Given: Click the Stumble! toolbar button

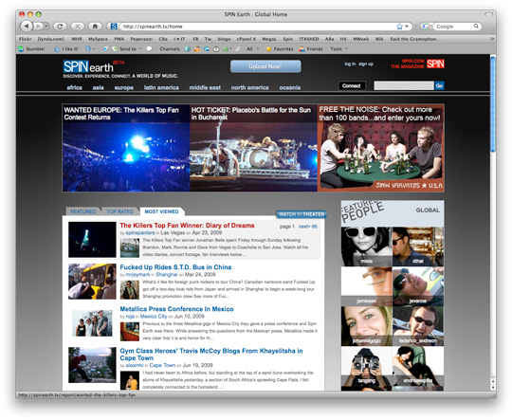Looking at the screenshot, I should pos(31,49).
